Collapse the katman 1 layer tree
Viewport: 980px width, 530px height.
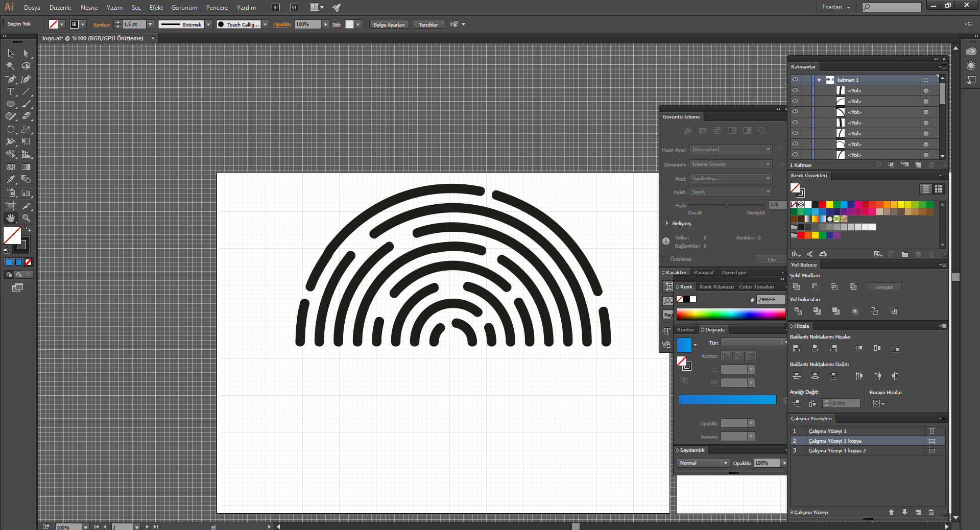(x=819, y=80)
